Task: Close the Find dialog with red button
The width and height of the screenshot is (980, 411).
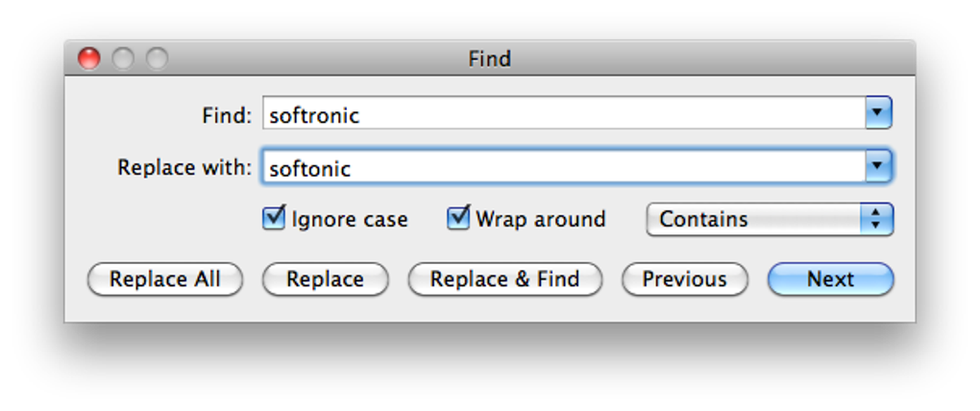Action: pos(89,59)
